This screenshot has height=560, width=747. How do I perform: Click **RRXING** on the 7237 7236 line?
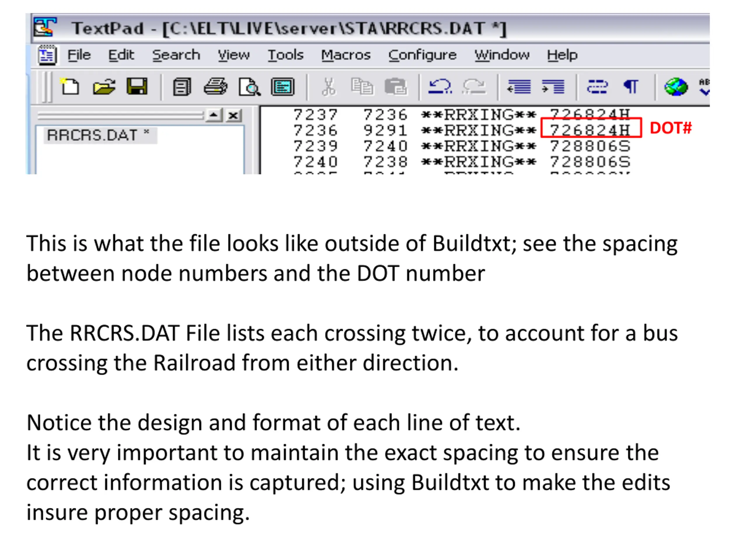(x=479, y=115)
